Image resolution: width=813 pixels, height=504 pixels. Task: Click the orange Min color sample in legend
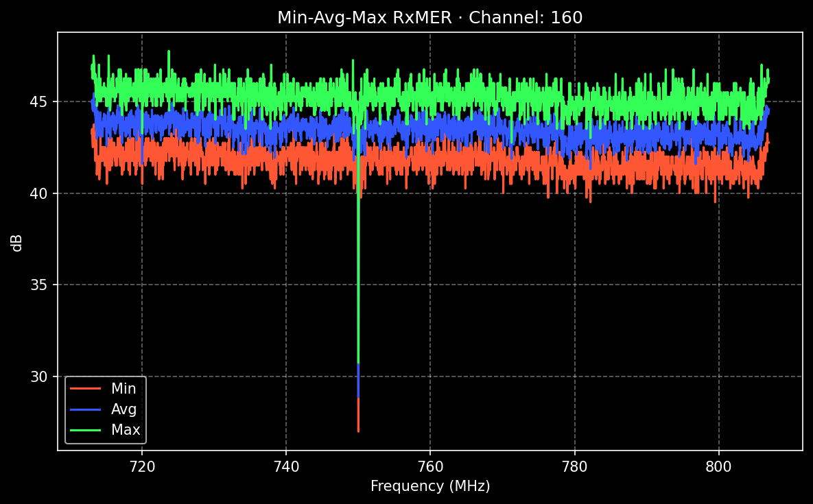[x=85, y=388]
